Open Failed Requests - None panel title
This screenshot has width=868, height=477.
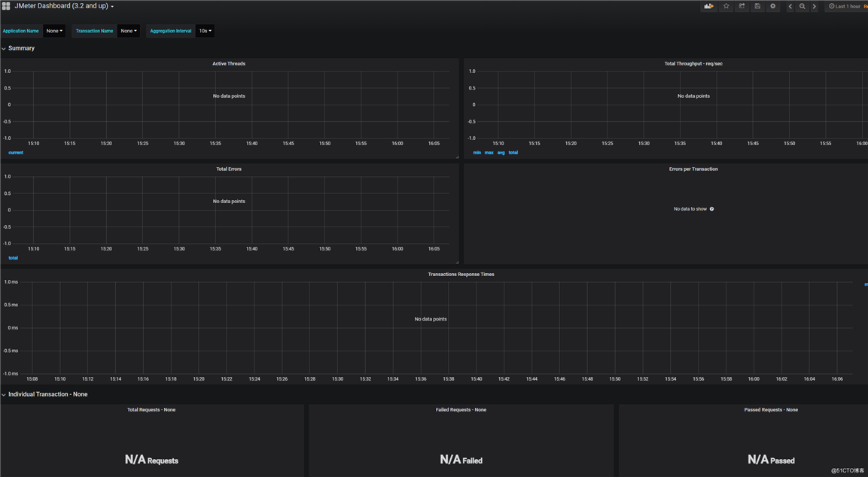coord(461,410)
